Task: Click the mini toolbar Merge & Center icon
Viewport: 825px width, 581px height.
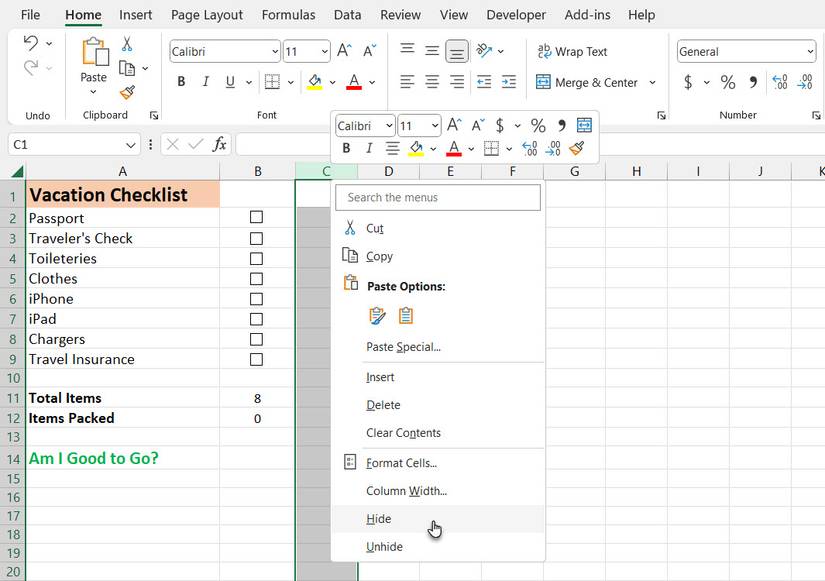Action: pos(584,125)
